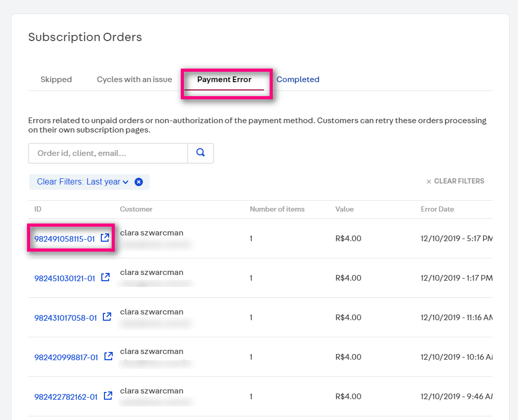This screenshot has height=420, width=518.
Task: Open order 982422782162-01 link
Action: [x=65, y=397]
